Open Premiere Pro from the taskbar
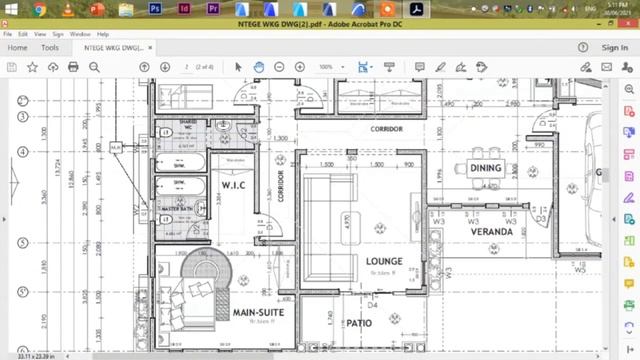The image size is (640, 360). click(213, 9)
